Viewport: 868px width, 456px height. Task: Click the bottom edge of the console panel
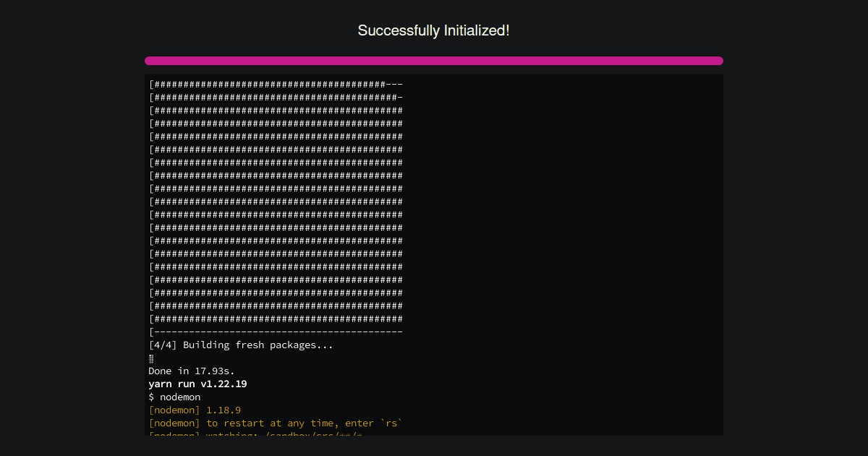pos(434,436)
